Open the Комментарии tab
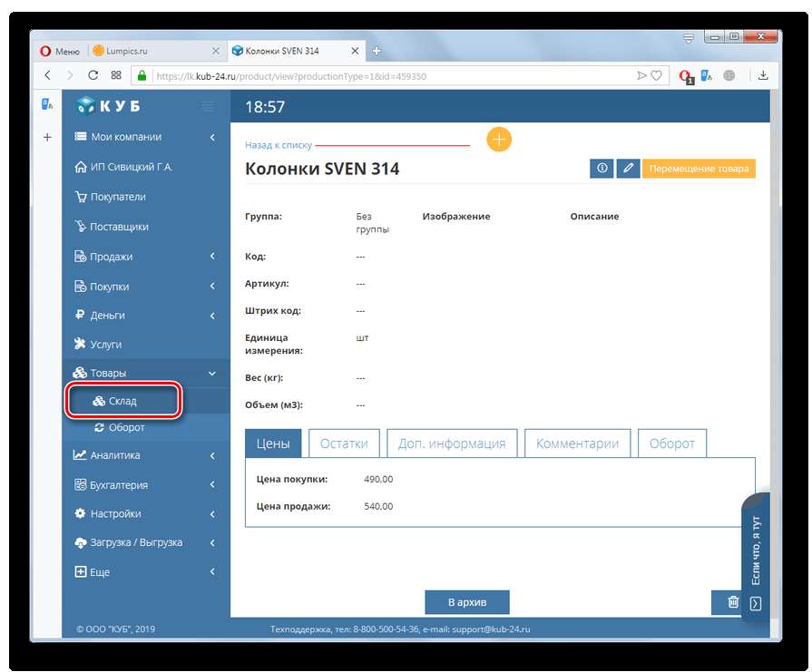This screenshot has width=812, height=672. (577, 443)
